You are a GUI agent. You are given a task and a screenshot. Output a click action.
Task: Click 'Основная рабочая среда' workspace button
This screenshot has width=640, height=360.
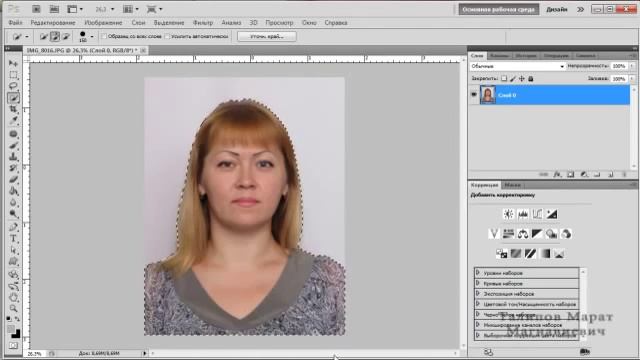pos(499,9)
